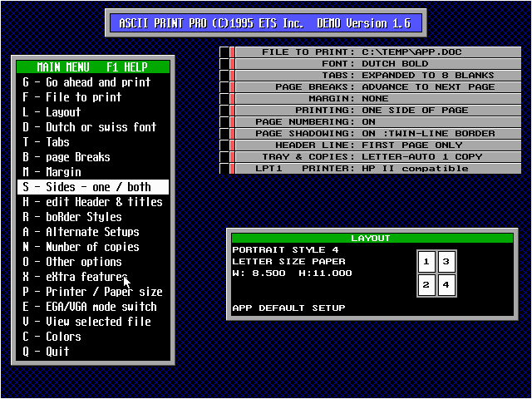532x399 pixels.
Task: Click the TABS: EXPANDED TO 8 BLANKS row
Action: [x=378, y=76]
